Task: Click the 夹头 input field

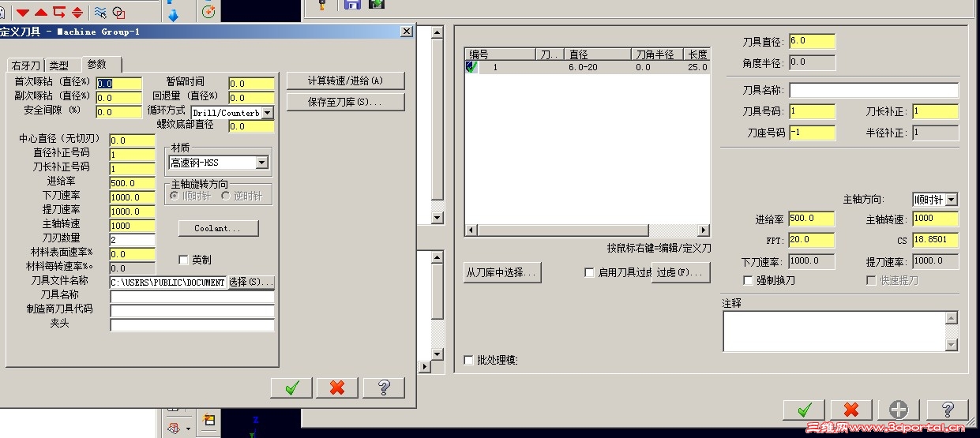Action: (192, 325)
